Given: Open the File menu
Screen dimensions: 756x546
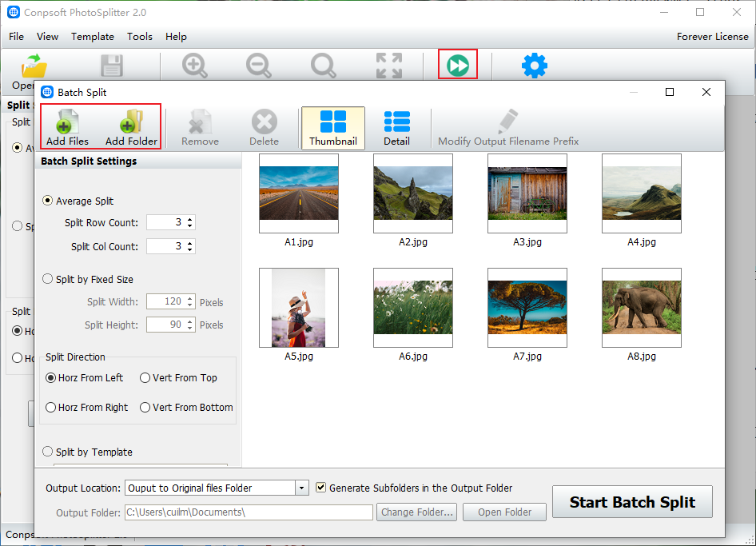Looking at the screenshot, I should pyautogui.click(x=17, y=37).
